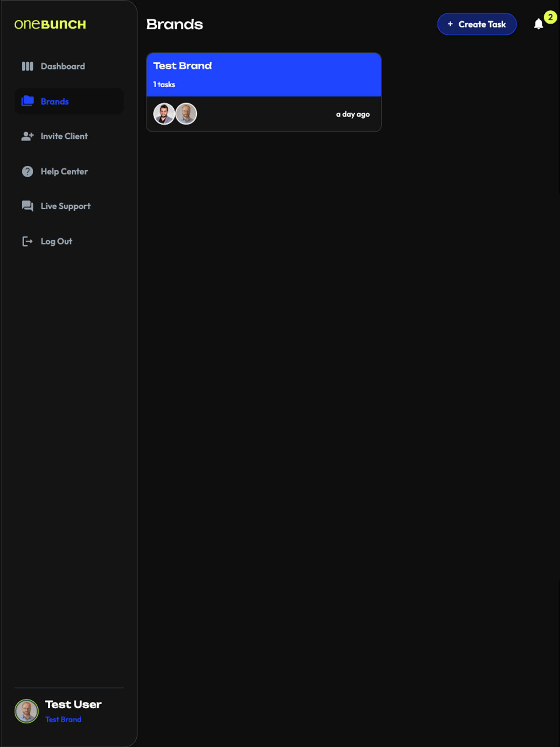Select Brands in the sidebar
The height and width of the screenshot is (747, 560).
click(x=69, y=101)
